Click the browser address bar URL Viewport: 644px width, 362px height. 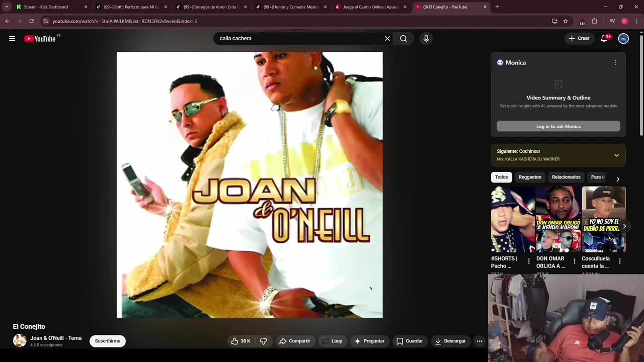125,21
